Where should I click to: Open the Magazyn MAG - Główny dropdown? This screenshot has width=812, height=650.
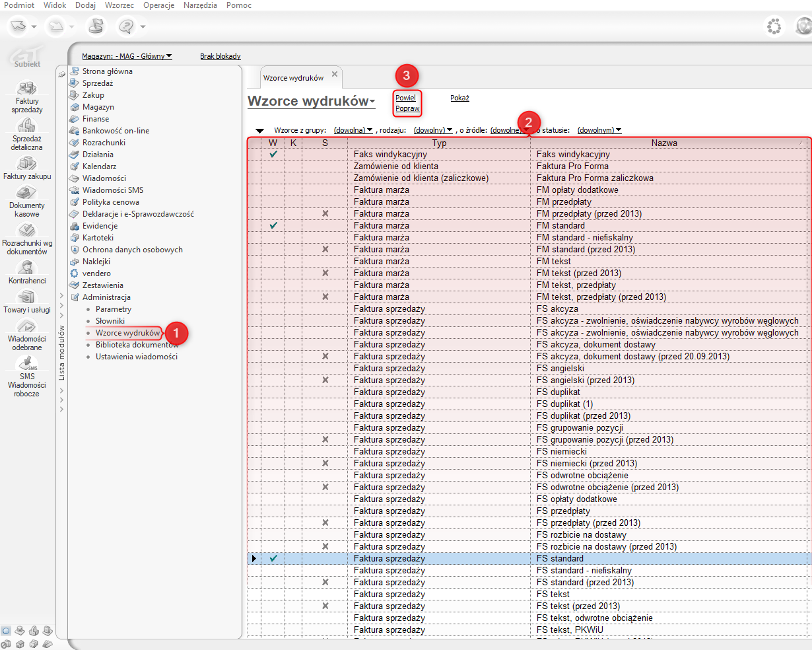coord(127,57)
